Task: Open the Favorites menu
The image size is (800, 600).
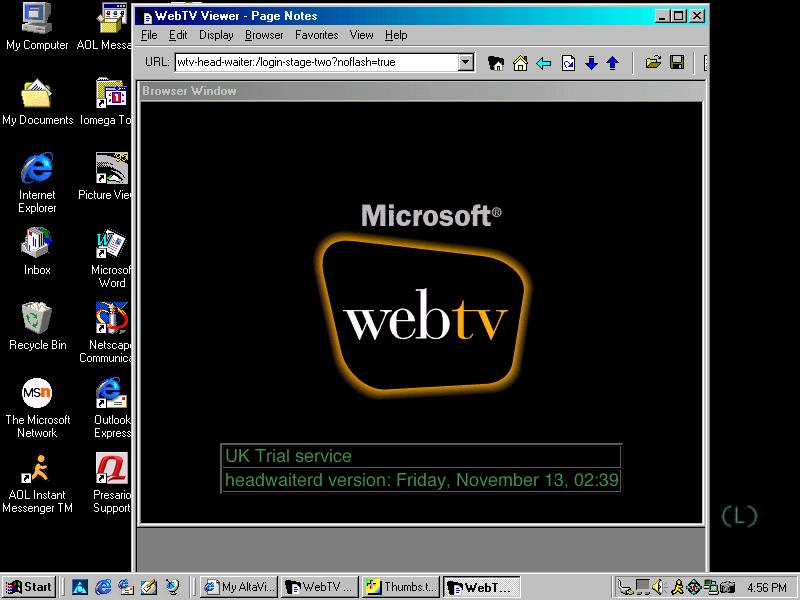Action: click(316, 35)
